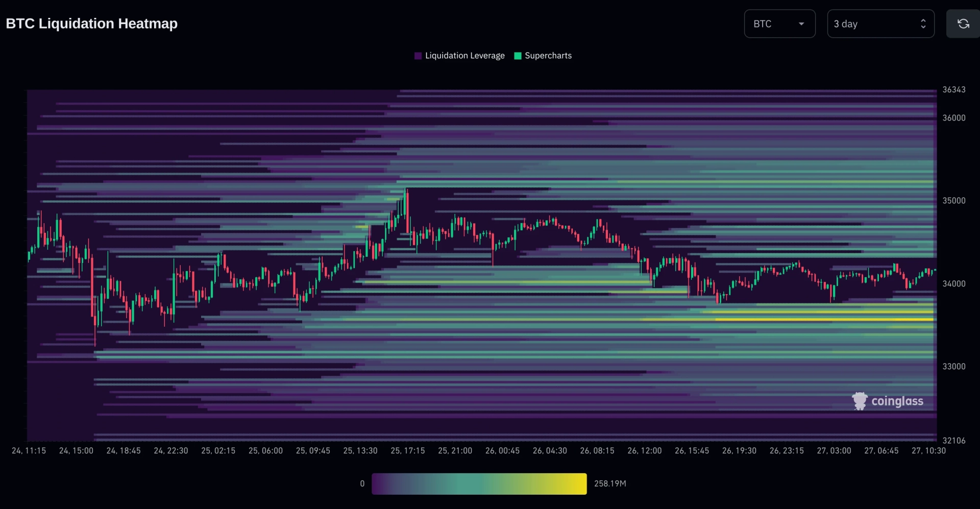Image resolution: width=980 pixels, height=509 pixels.
Task: Click the 36000 price axis label
Action: 954,118
